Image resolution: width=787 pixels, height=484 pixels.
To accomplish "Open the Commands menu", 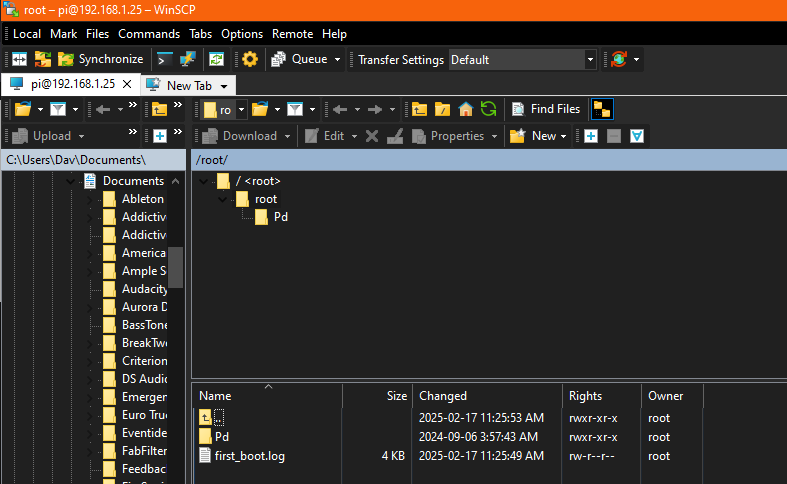I will point(149,34).
